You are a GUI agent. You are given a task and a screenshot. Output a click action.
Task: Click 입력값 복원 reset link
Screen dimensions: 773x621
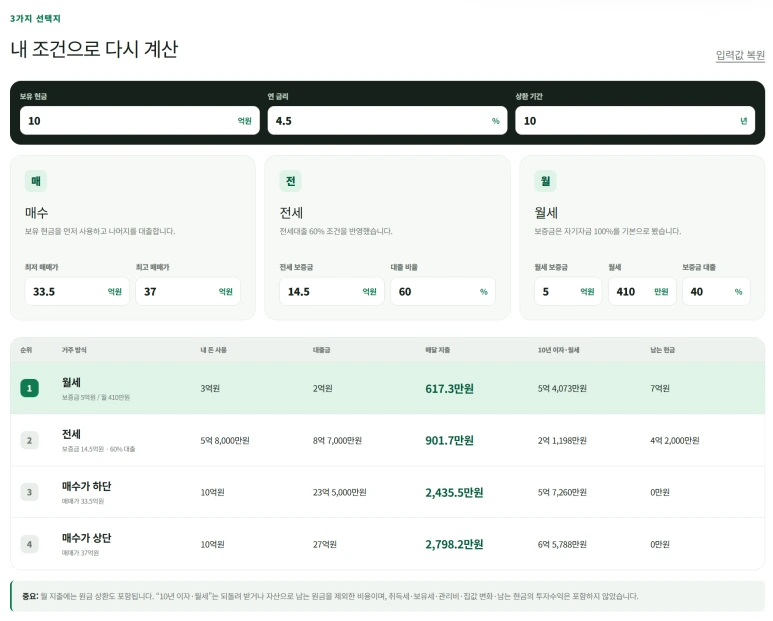[740, 55]
